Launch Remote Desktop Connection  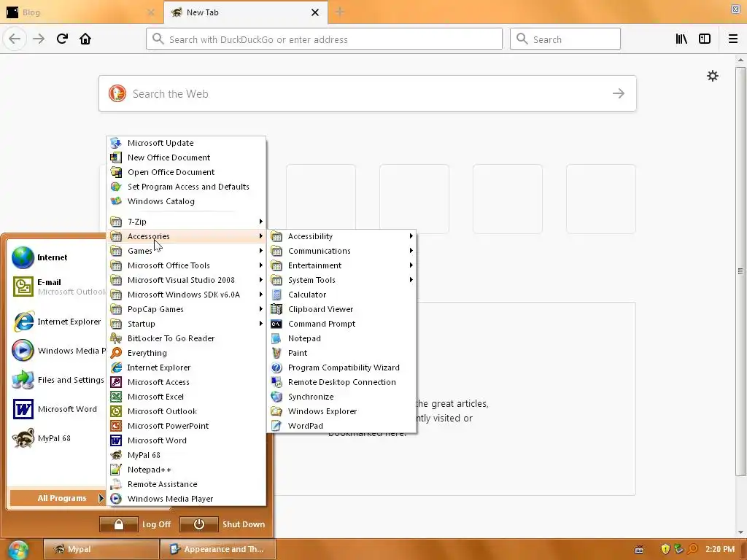pos(341,382)
